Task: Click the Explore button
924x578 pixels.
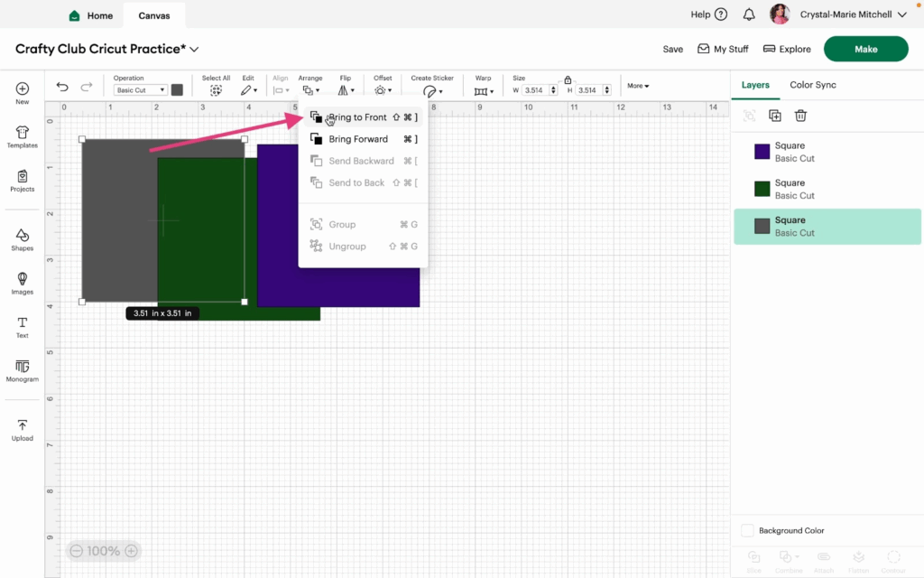Action: pyautogui.click(x=787, y=49)
